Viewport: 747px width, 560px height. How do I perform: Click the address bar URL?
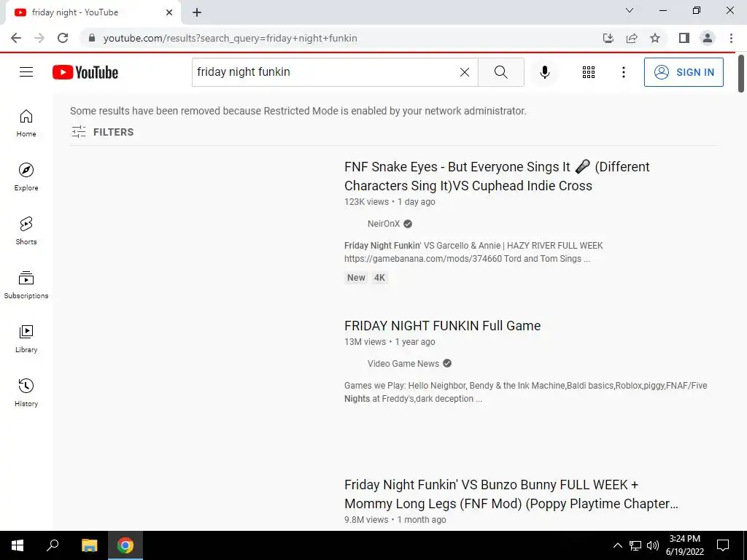pos(230,38)
